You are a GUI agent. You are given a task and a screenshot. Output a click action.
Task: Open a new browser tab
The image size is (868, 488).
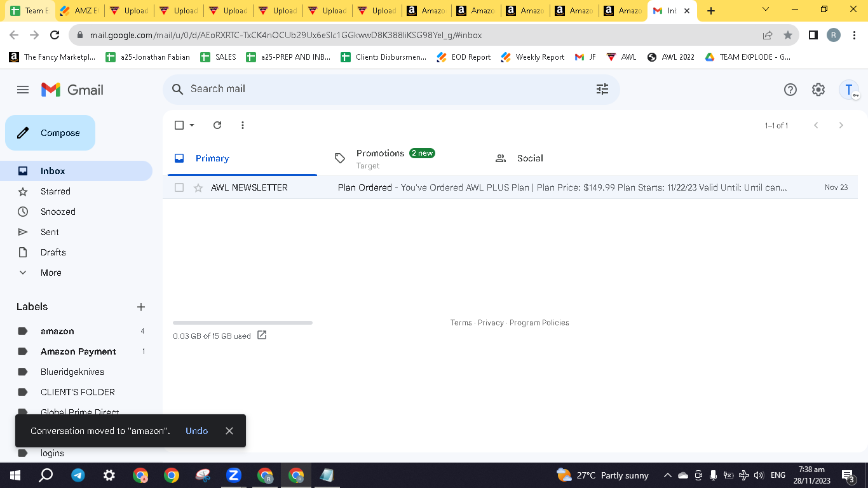(x=711, y=11)
